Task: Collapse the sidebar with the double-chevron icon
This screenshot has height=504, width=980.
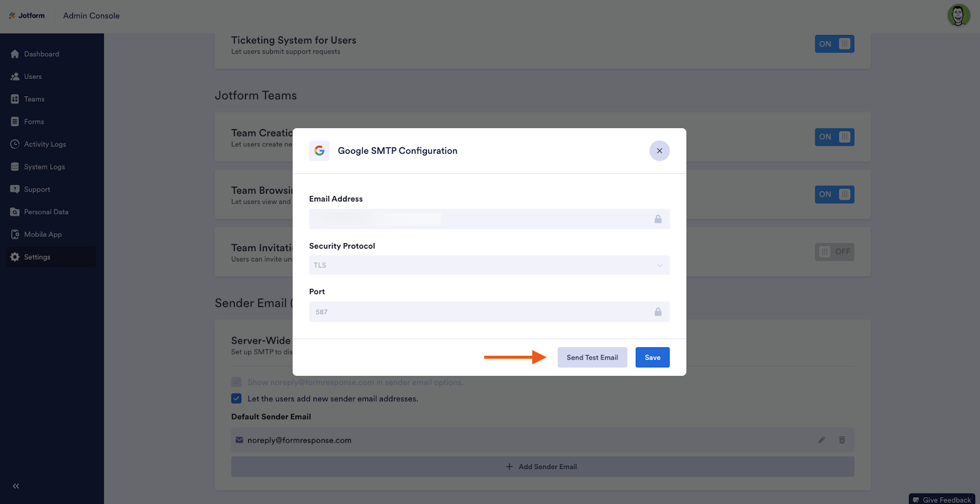Action: click(16, 486)
